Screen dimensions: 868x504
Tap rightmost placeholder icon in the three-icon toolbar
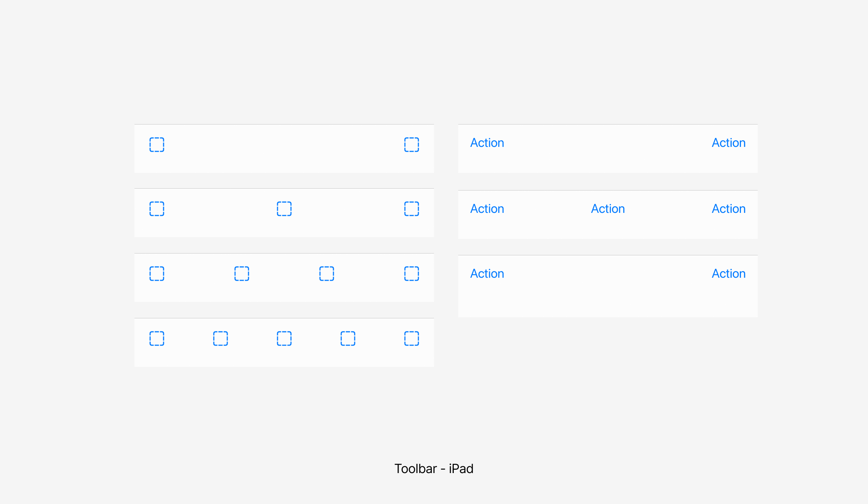click(x=412, y=209)
